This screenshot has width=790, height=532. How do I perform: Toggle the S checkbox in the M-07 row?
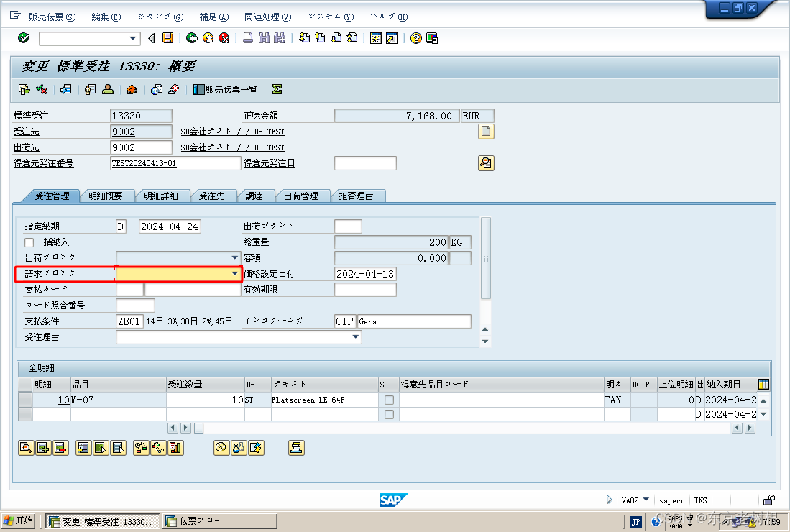click(x=389, y=400)
